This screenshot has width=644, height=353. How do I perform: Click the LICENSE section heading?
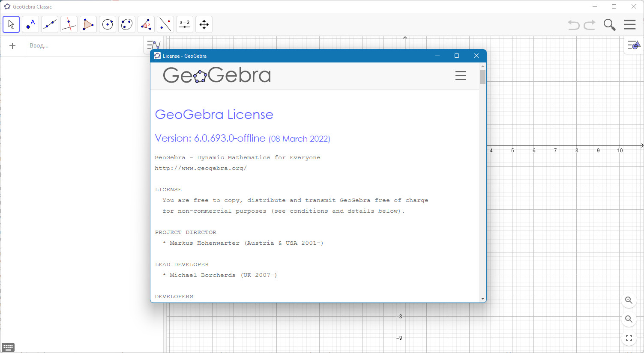coord(168,190)
